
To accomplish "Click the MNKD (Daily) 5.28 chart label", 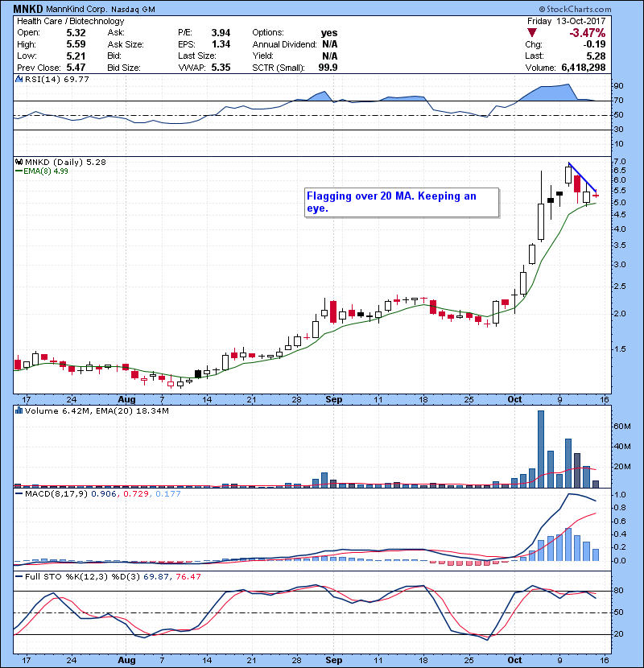I will pos(66,162).
